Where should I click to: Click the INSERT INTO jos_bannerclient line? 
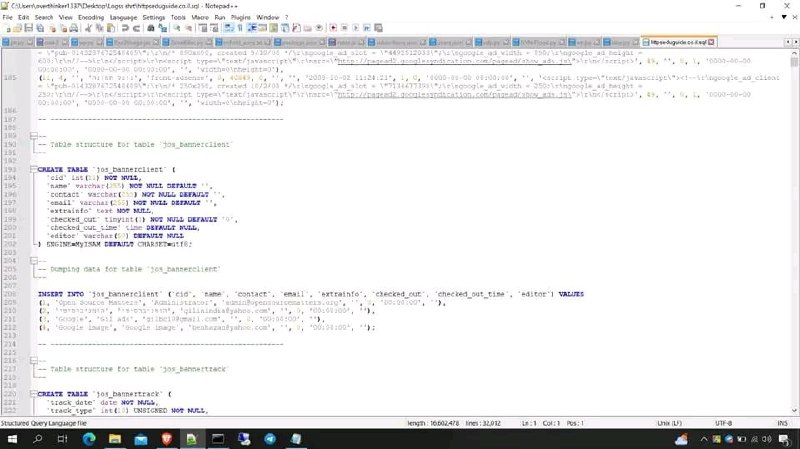(311, 294)
